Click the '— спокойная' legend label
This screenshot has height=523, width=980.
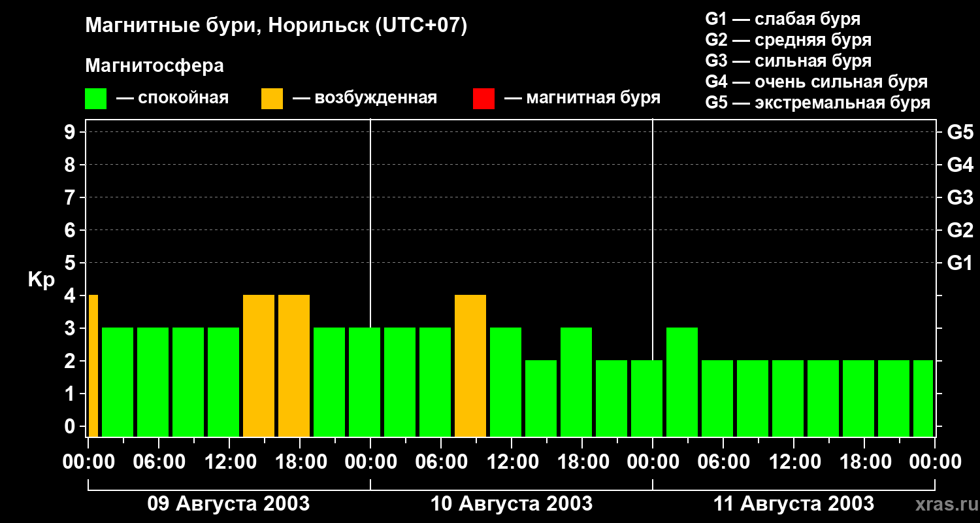172,99
